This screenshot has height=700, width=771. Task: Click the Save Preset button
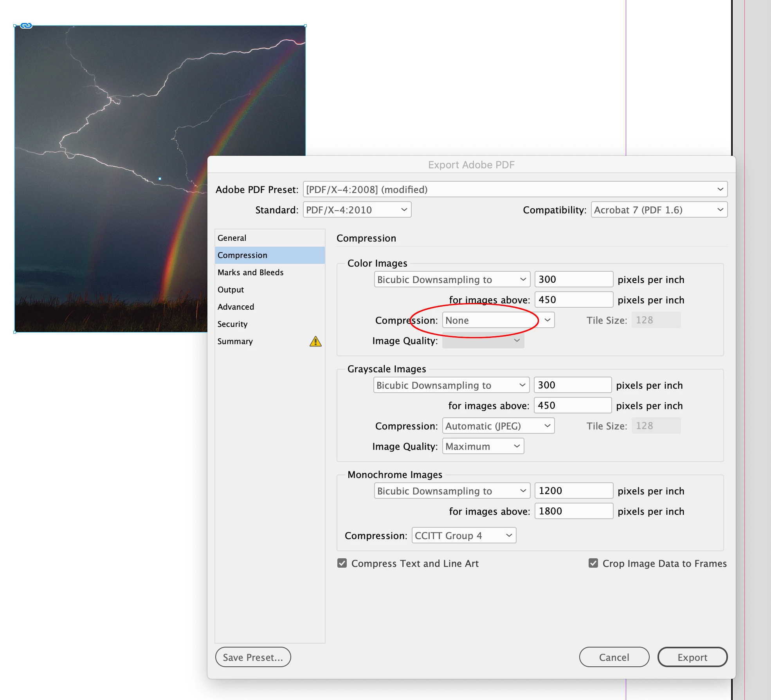coord(253,657)
